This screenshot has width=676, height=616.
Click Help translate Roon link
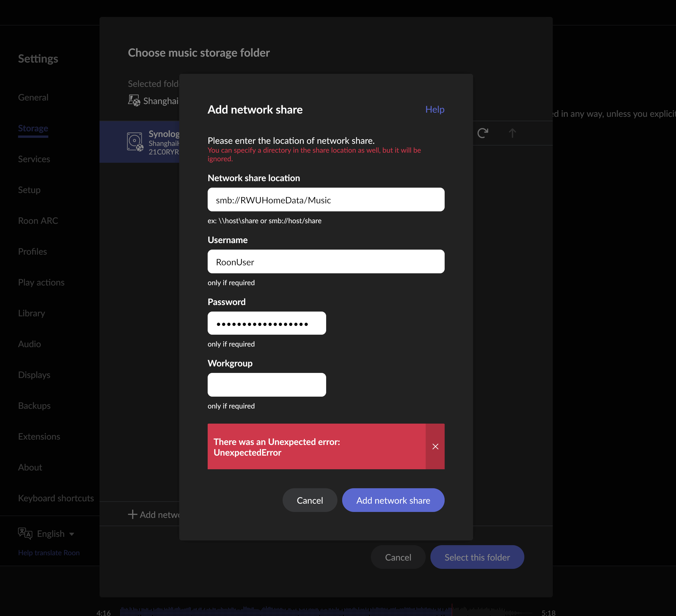click(x=49, y=553)
